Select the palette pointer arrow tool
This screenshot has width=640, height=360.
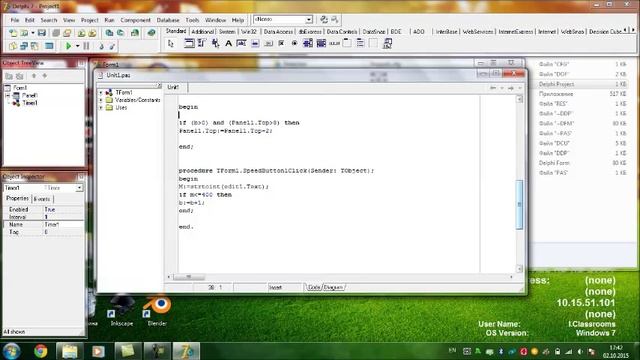171,43
